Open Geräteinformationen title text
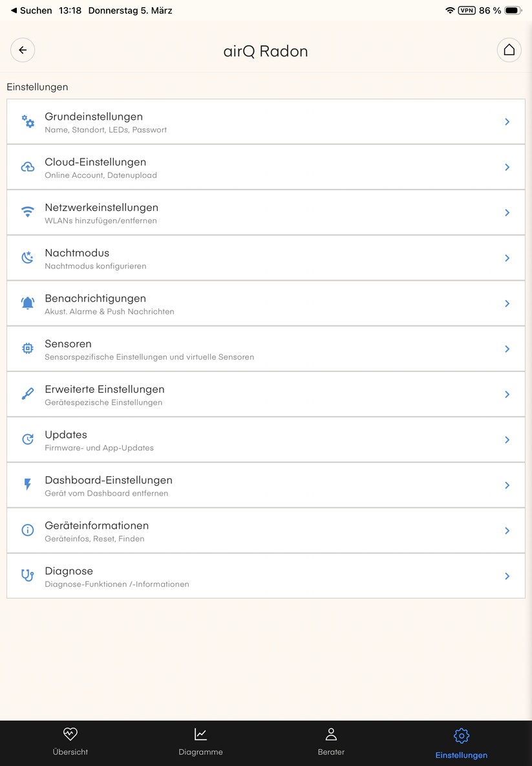This screenshot has width=532, height=766. click(96, 525)
